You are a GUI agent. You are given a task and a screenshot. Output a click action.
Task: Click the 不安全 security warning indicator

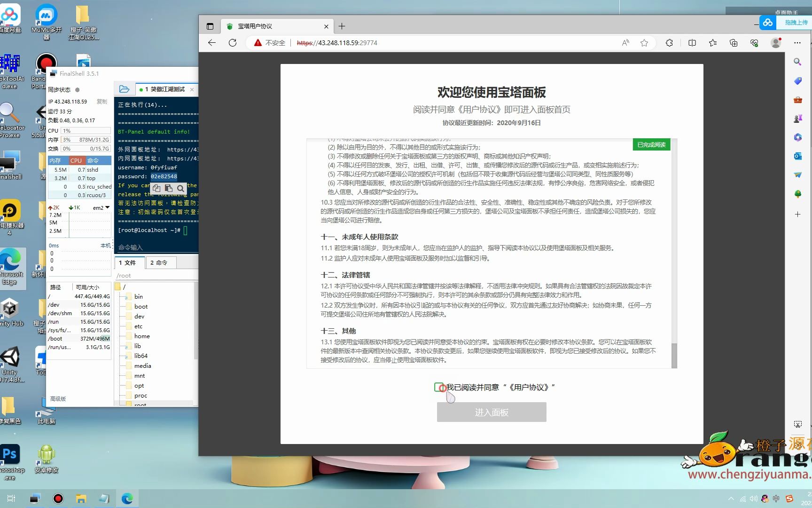click(270, 43)
